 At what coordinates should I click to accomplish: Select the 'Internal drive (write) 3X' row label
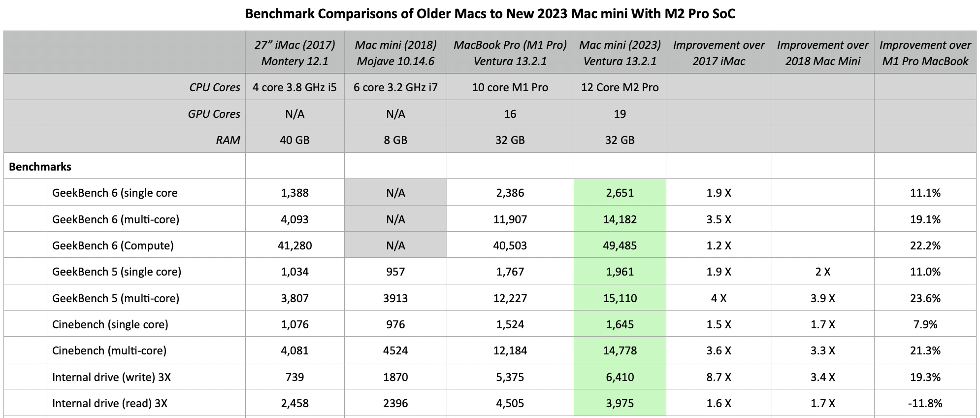tap(111, 377)
